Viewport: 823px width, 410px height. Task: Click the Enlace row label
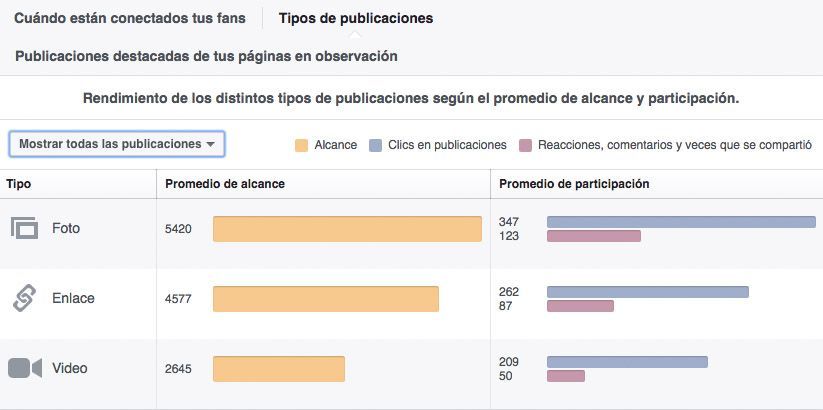(73, 298)
